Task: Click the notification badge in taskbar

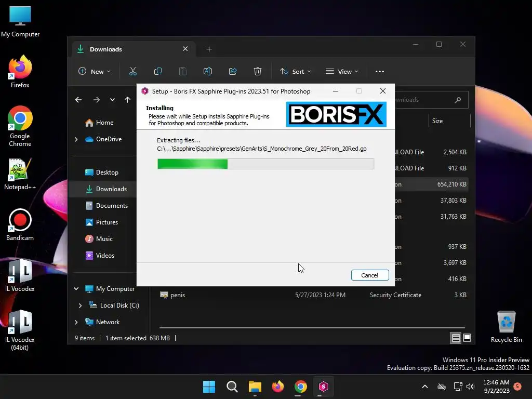Action: coord(517,386)
